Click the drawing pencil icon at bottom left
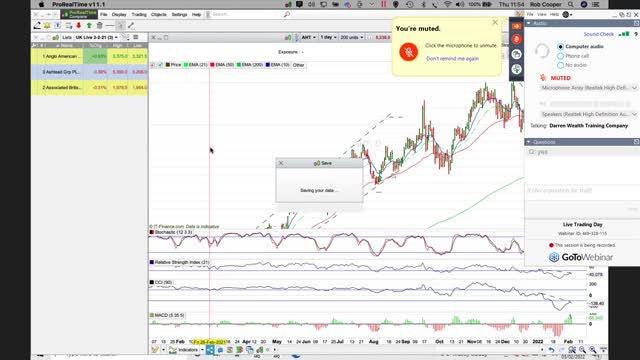 tap(155, 350)
